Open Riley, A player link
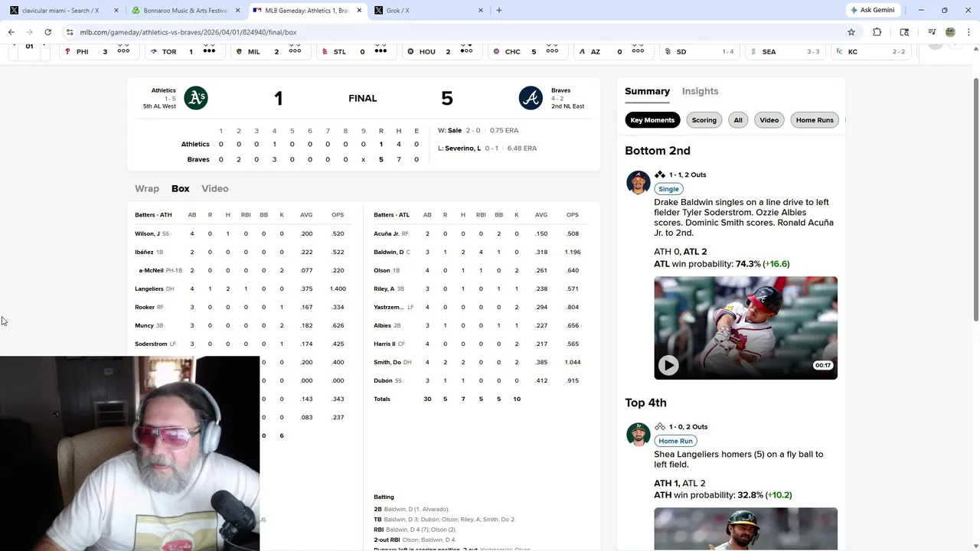Viewport: 980px width, 551px height. click(x=384, y=289)
